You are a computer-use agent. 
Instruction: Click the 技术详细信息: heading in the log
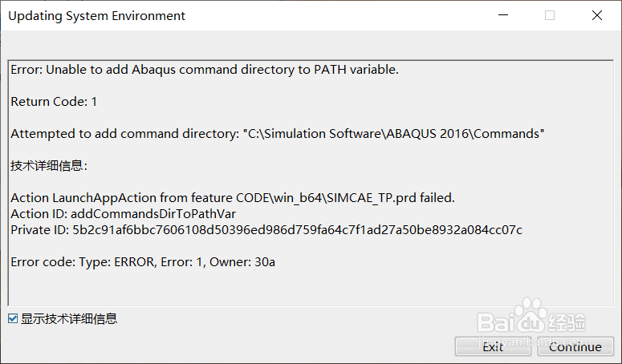49,165
